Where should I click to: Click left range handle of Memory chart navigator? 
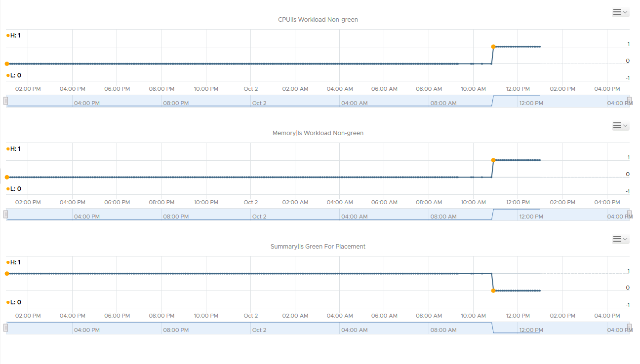coord(5,214)
